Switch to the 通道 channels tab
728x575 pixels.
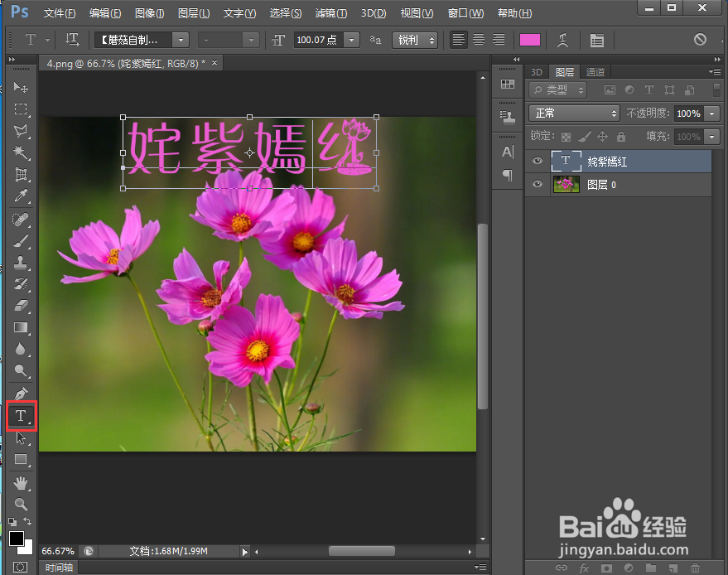(x=596, y=71)
